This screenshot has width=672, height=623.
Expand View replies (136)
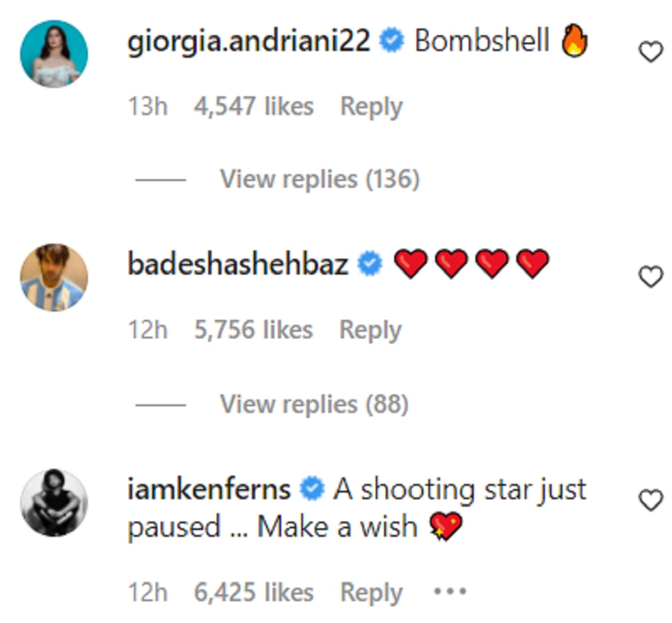[319, 180]
